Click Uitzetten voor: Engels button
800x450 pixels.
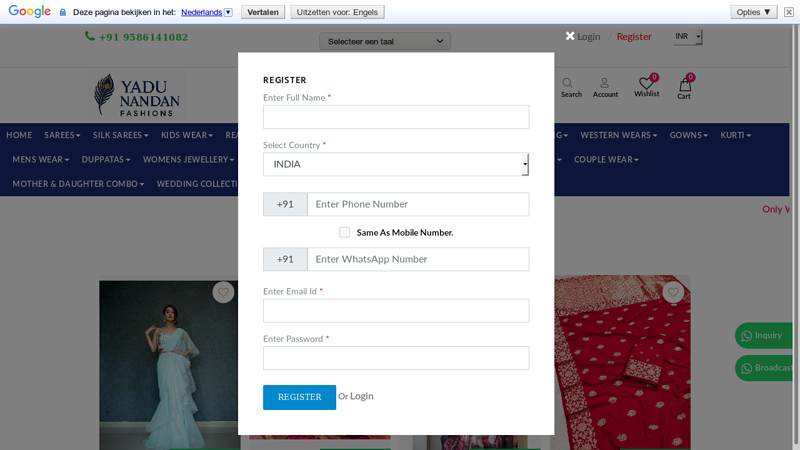pyautogui.click(x=337, y=12)
